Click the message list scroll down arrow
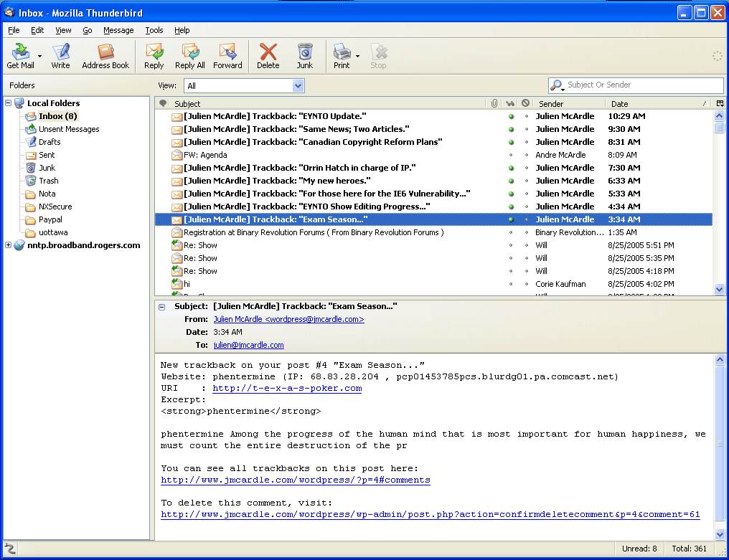729x560 pixels. tap(719, 289)
